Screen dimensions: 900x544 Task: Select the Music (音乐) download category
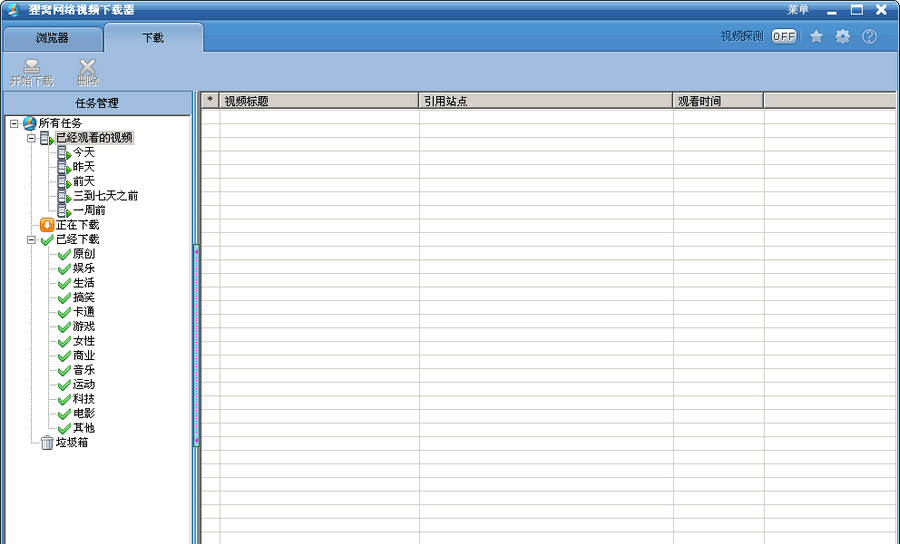(83, 370)
